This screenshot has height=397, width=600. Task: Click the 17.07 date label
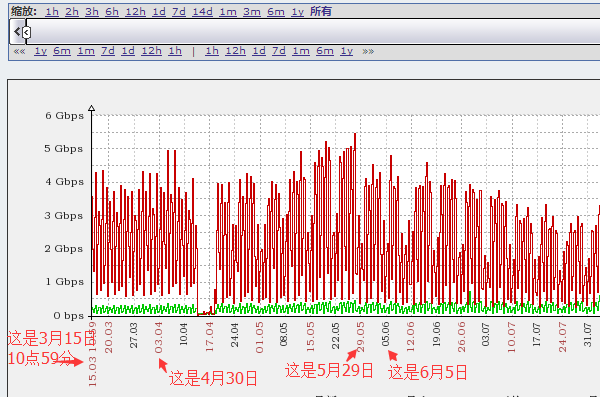pyautogui.click(x=536, y=335)
